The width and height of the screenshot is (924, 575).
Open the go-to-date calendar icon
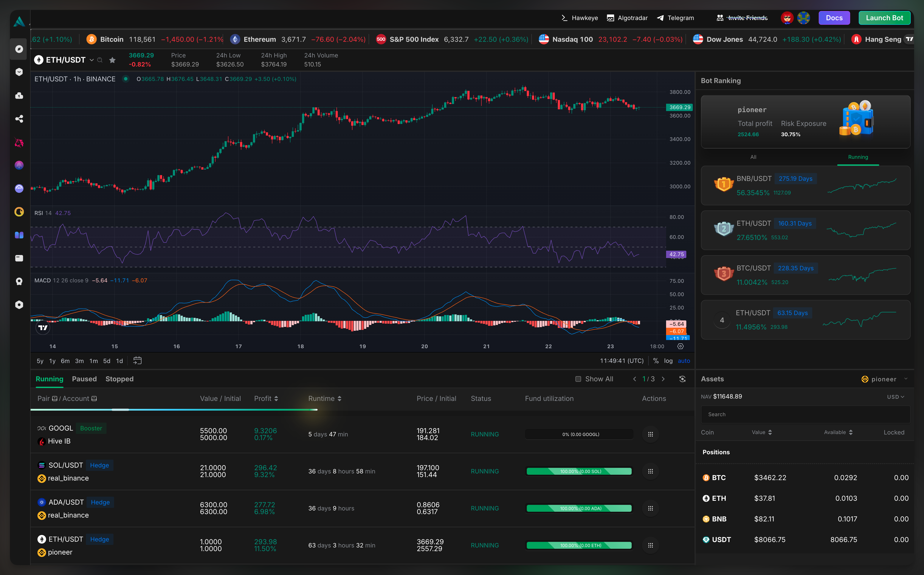click(x=137, y=360)
